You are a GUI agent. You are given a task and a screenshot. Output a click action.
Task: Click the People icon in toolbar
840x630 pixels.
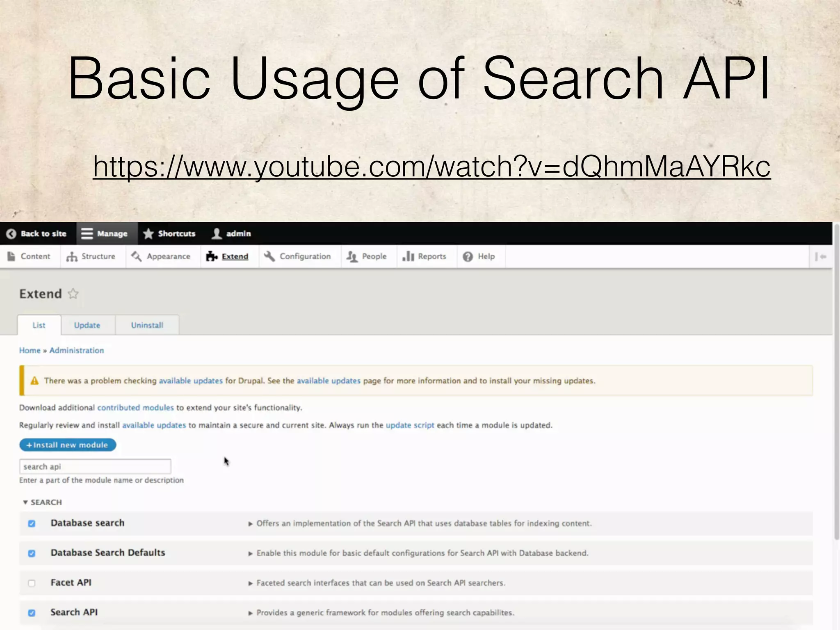tap(352, 257)
